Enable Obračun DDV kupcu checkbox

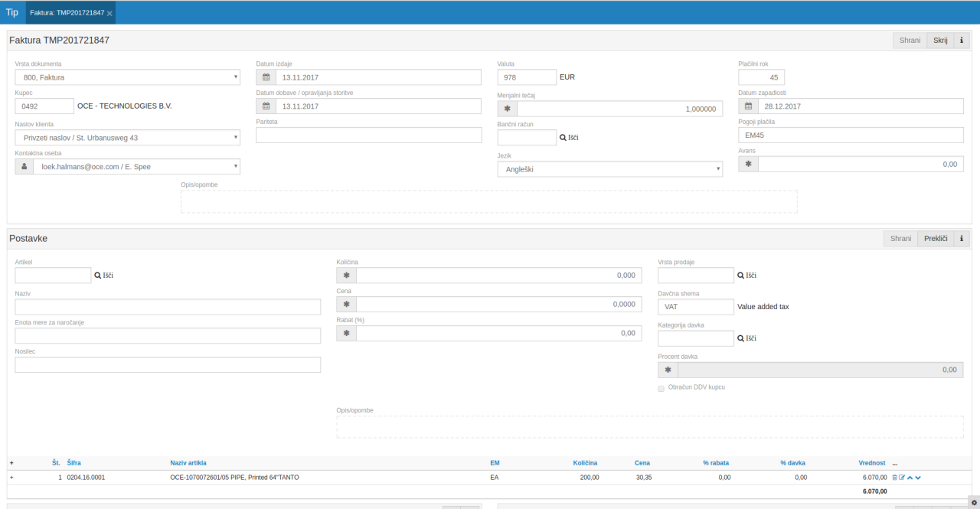661,388
